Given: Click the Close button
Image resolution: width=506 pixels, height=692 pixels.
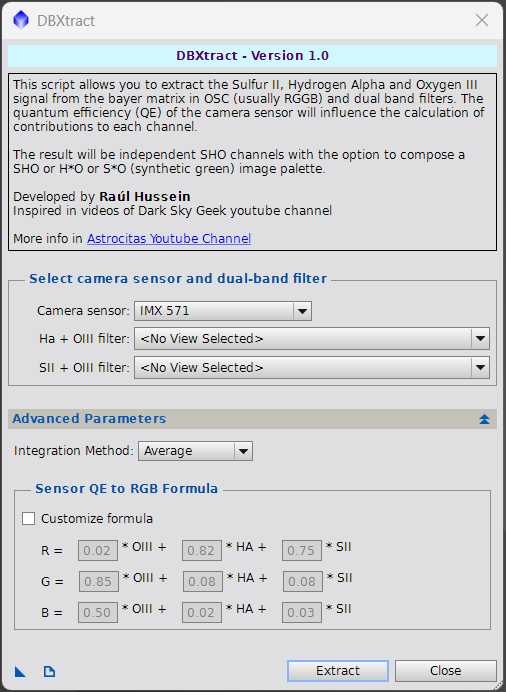Looking at the screenshot, I should 446,671.
